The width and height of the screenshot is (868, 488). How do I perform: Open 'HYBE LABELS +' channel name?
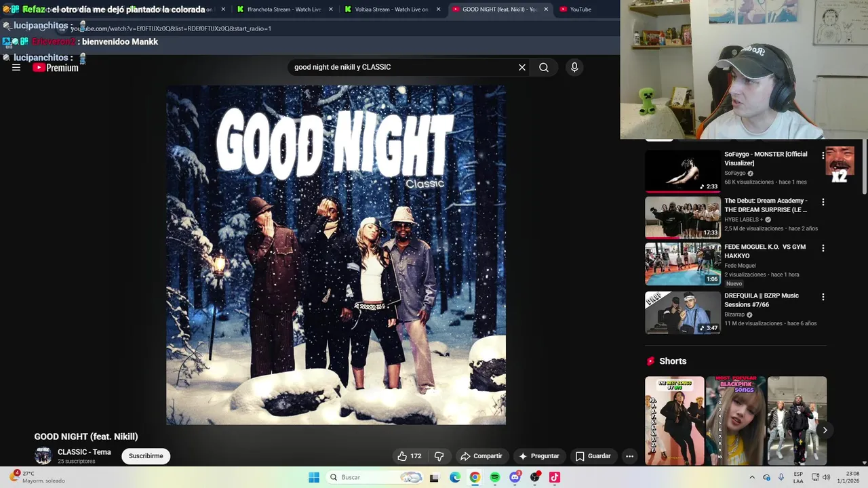tap(744, 220)
